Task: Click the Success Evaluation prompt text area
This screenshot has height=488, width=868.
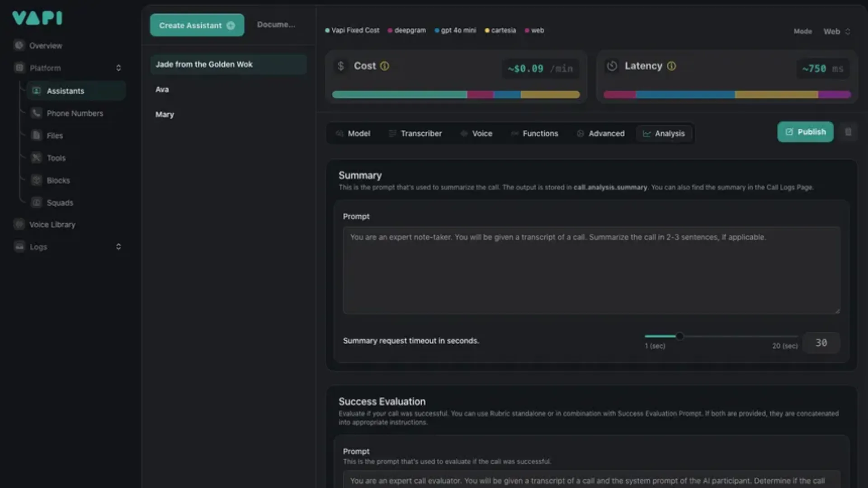Action: [591, 479]
